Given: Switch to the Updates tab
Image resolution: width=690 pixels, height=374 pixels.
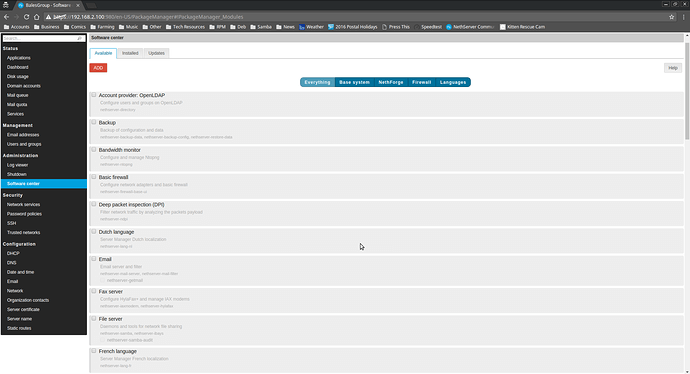Looking at the screenshot, I should click(156, 53).
